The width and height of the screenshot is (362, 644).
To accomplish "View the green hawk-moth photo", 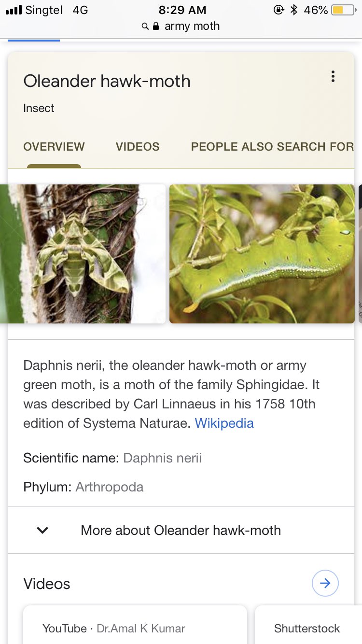I will pos(83,254).
